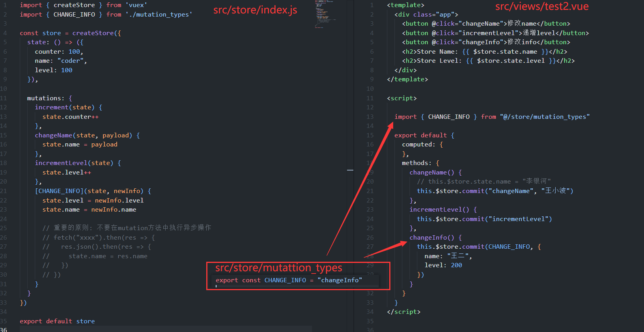
Task: Click the 'mutations: {' line
Action: (50, 98)
